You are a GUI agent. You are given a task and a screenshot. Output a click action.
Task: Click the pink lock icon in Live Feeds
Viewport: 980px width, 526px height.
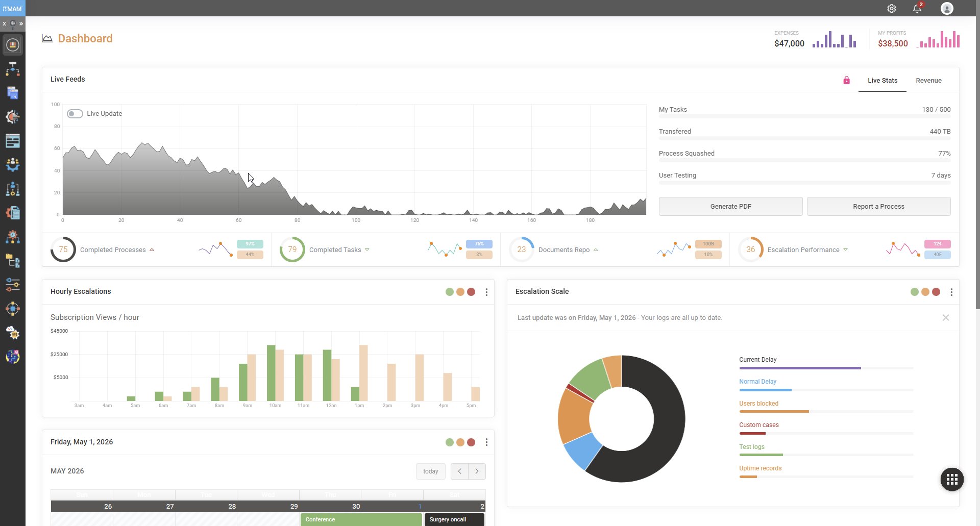point(846,80)
